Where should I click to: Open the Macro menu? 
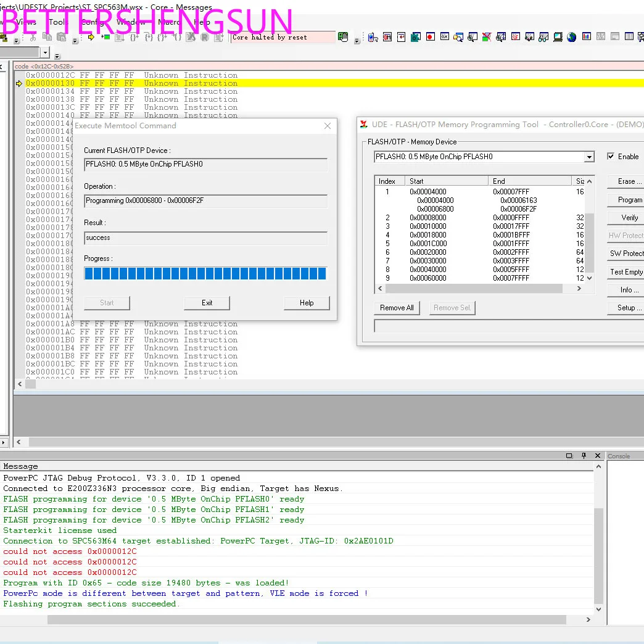pyautogui.click(x=169, y=22)
